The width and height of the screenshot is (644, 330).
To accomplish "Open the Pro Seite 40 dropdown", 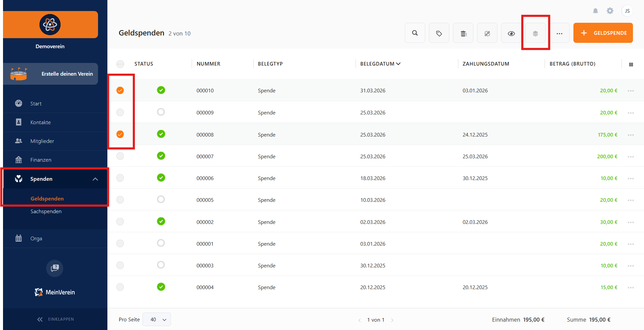I will tap(157, 319).
